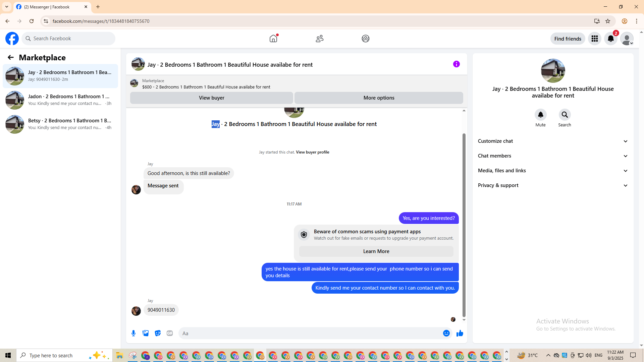This screenshot has height=362, width=644.
Task: View site information icon in address bar
Action: tap(46, 21)
